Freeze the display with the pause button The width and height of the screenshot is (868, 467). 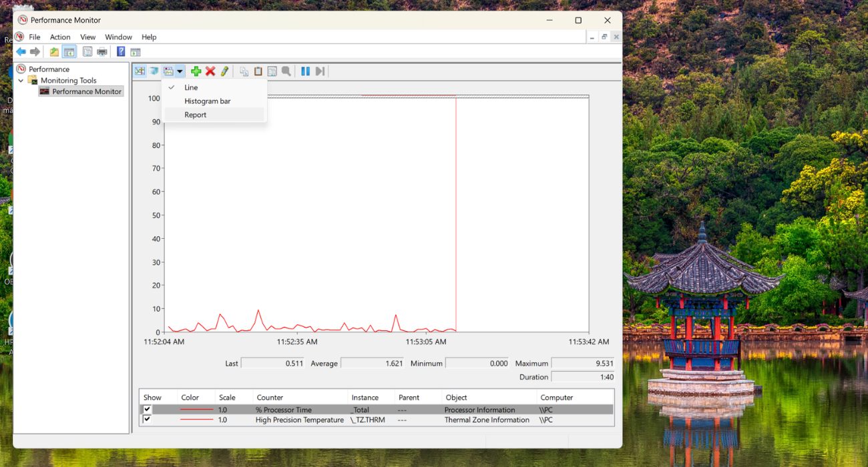point(305,71)
